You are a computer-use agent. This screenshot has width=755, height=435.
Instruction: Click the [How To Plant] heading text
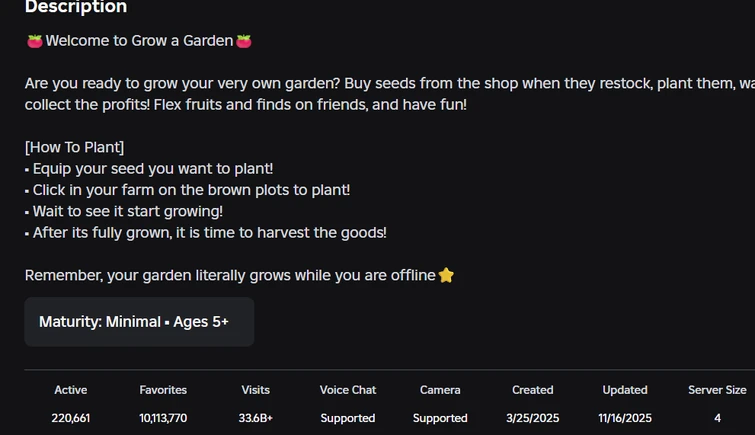click(75, 147)
